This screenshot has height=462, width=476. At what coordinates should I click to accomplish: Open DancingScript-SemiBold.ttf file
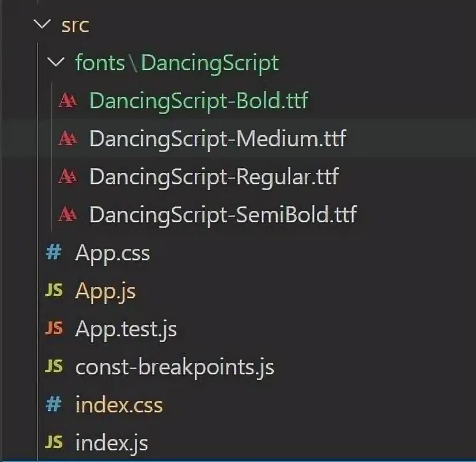coord(223,215)
